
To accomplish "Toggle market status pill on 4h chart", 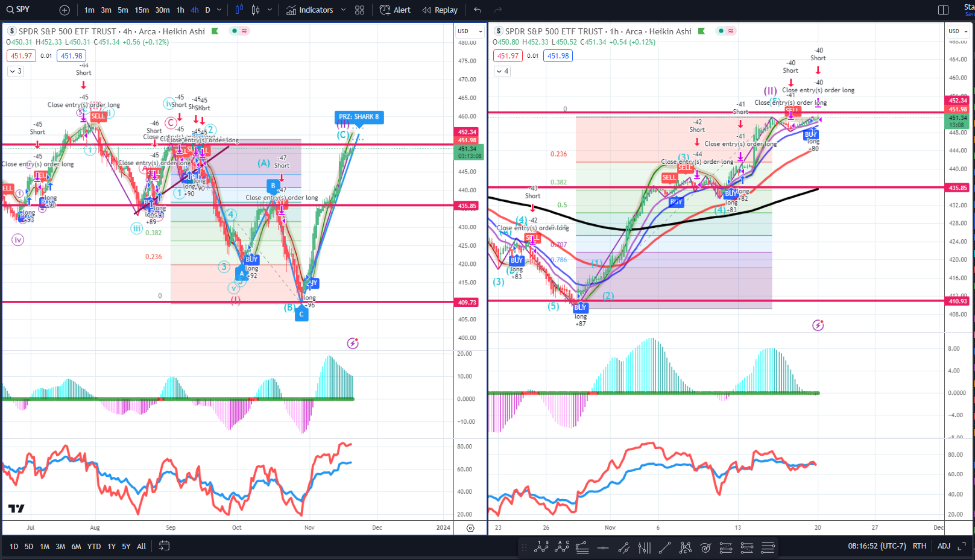I will (239, 31).
